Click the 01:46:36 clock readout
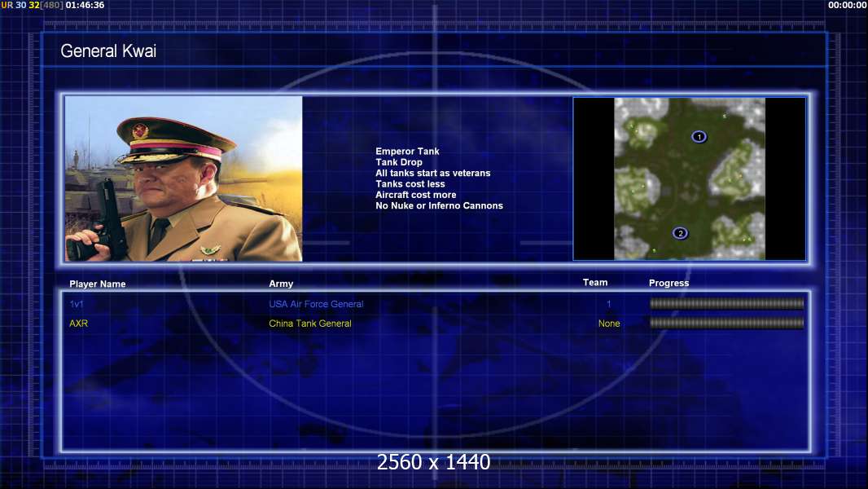868x489 pixels. point(85,5)
